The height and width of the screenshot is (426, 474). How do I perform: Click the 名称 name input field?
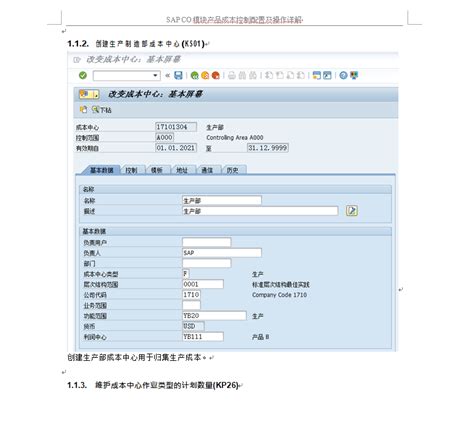point(222,200)
